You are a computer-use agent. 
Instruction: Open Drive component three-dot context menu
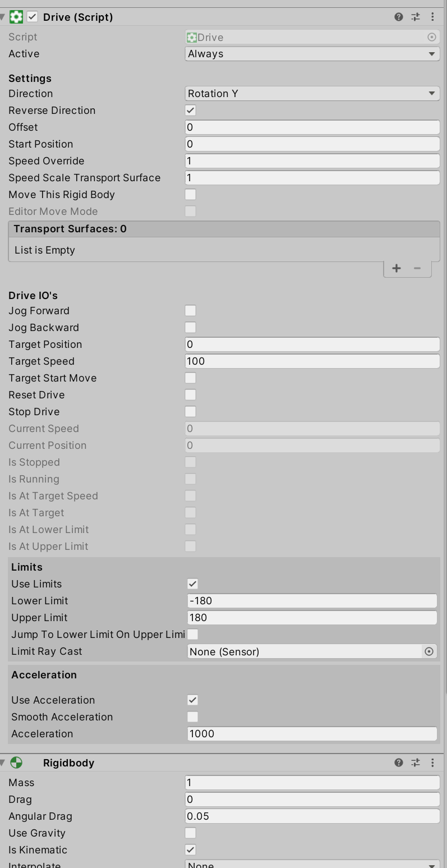pos(432,17)
